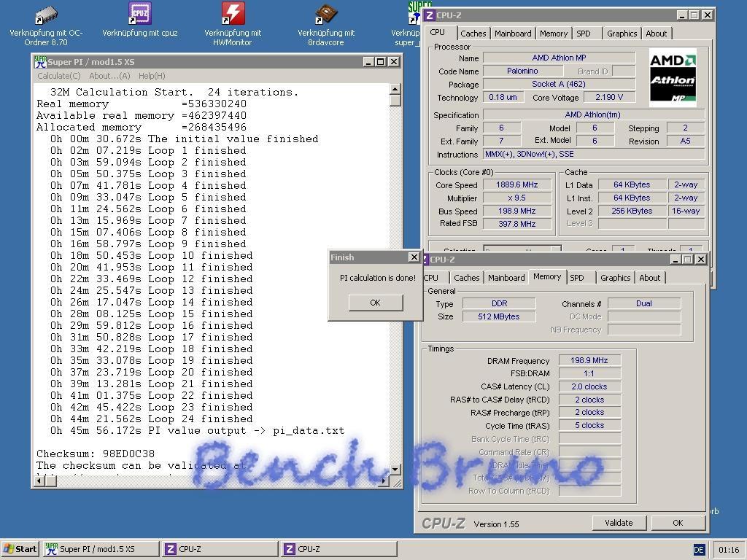Click the PI value output pi_data.txt line
The image size is (747, 560).
click(x=197, y=430)
